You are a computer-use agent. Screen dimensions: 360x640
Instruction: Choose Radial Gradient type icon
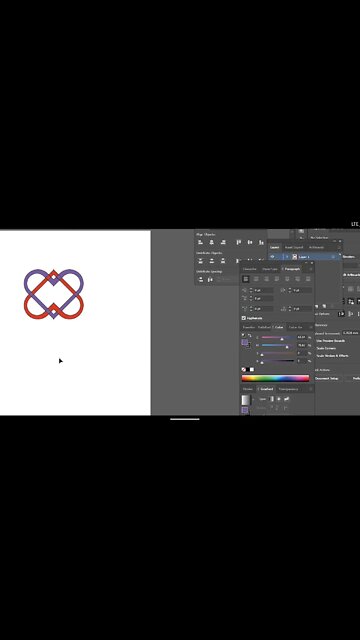[279, 399]
